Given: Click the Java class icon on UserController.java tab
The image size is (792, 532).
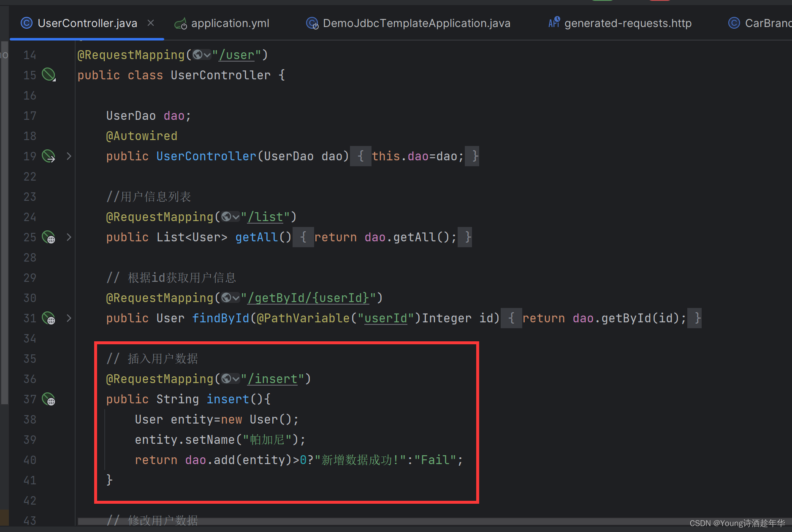Looking at the screenshot, I should [x=26, y=23].
